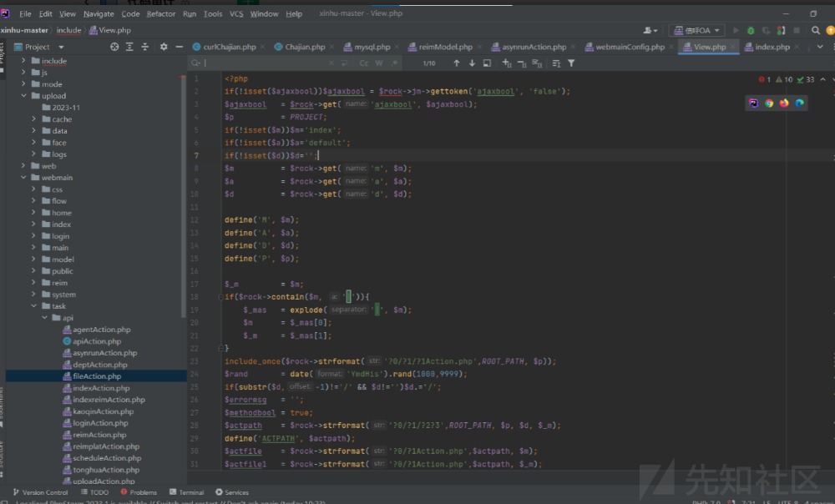Click the Search Everywhere magnifier icon
This screenshot has width=835, height=504.
814,31
